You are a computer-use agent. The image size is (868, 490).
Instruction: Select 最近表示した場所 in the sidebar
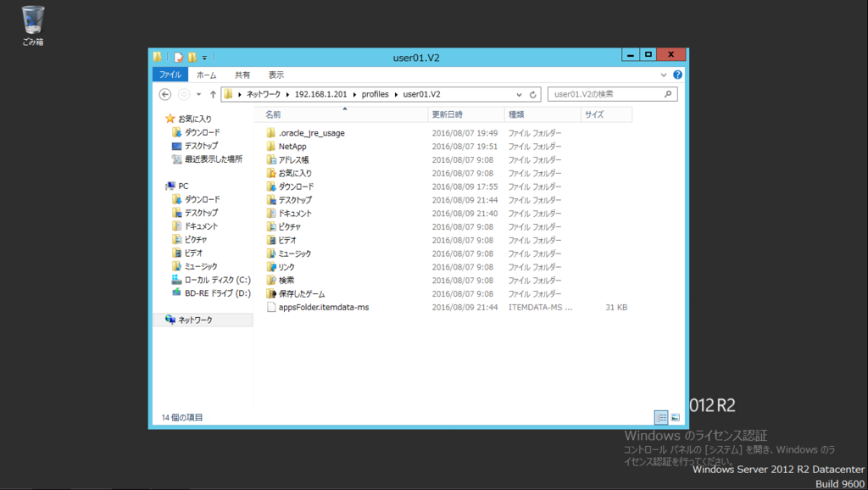click(208, 159)
